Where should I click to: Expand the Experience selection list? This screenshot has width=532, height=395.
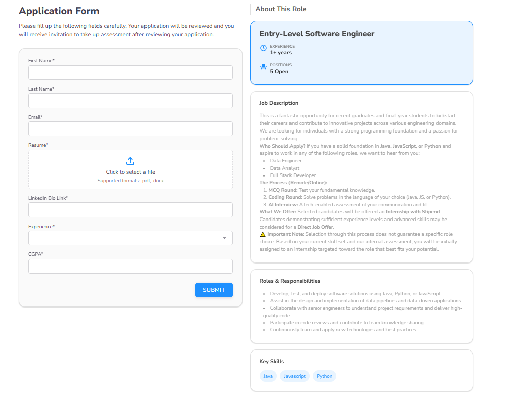(130, 238)
